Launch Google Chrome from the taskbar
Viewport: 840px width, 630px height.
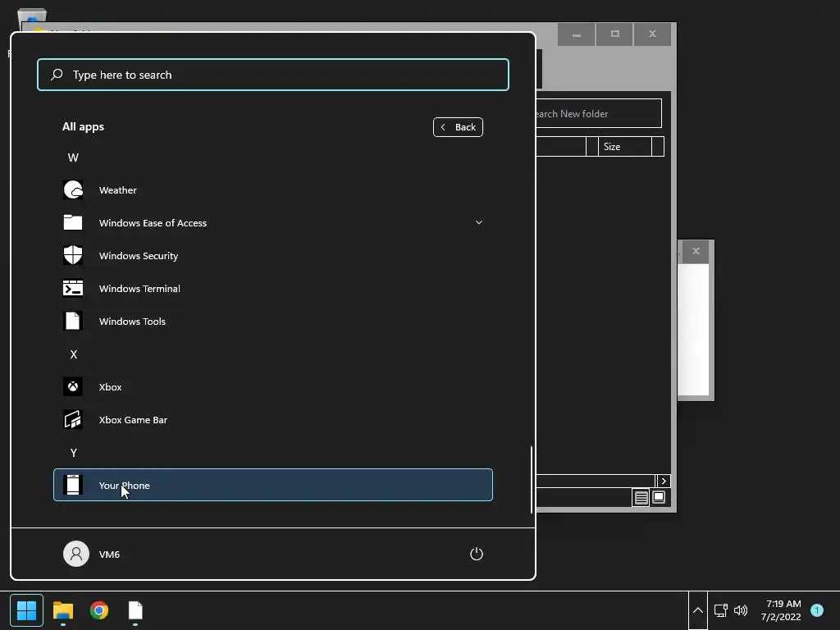(x=99, y=610)
